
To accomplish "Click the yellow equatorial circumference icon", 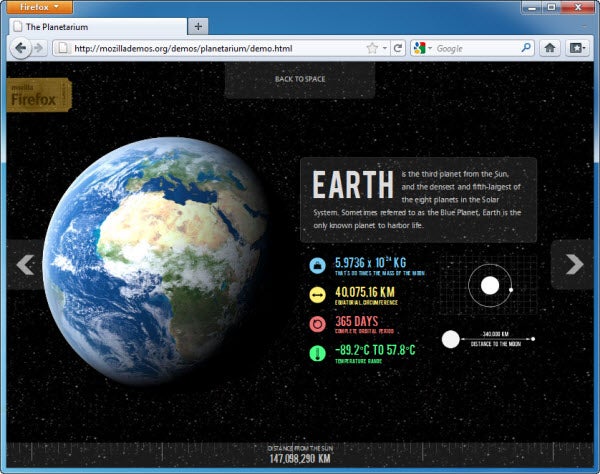I will tap(317, 295).
